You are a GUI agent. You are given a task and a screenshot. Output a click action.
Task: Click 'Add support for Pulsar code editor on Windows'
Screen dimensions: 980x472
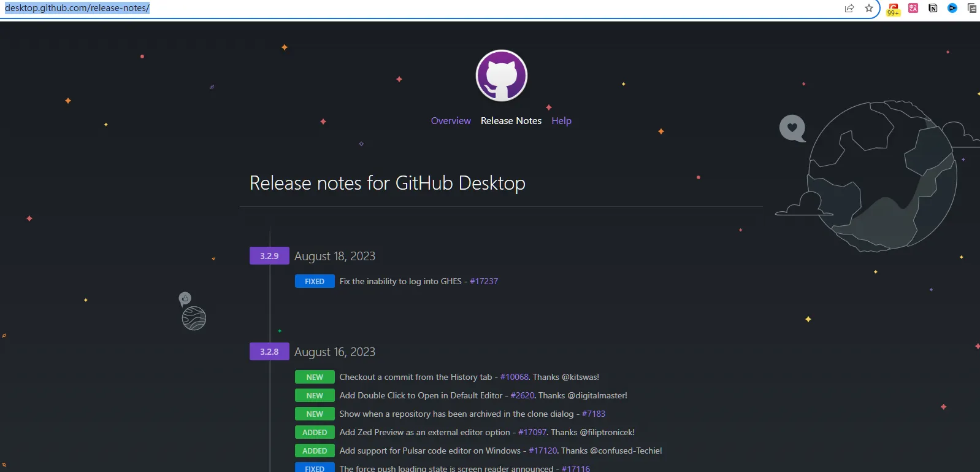click(x=430, y=451)
